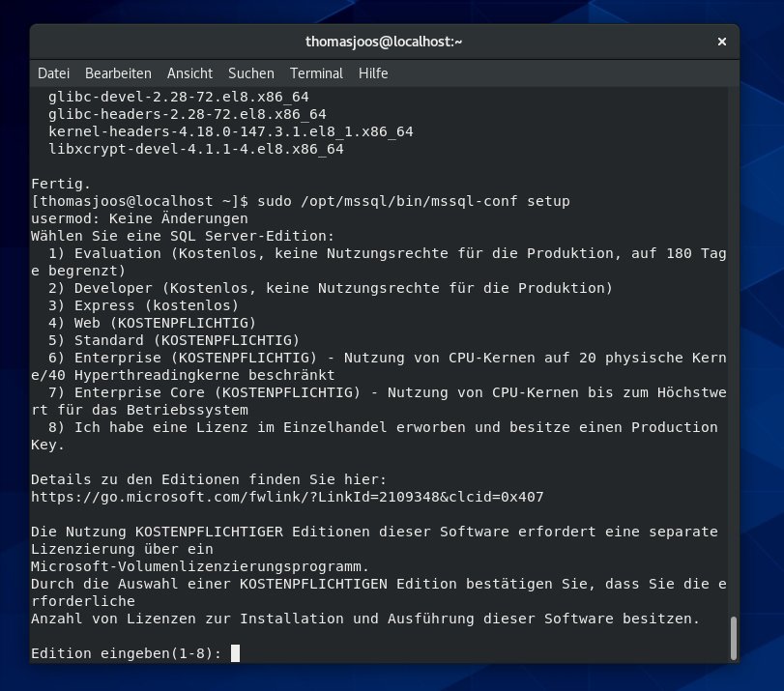Open the Hilfe menu

(x=373, y=73)
